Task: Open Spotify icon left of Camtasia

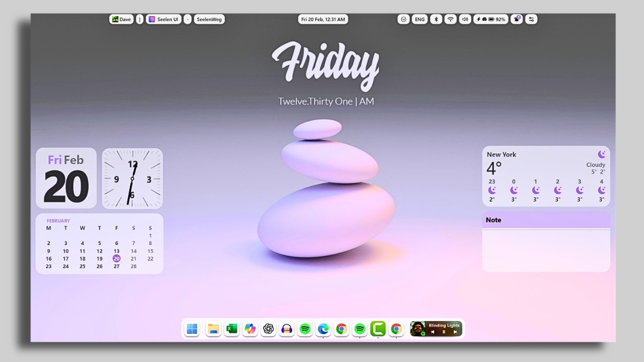Action: coord(360,329)
